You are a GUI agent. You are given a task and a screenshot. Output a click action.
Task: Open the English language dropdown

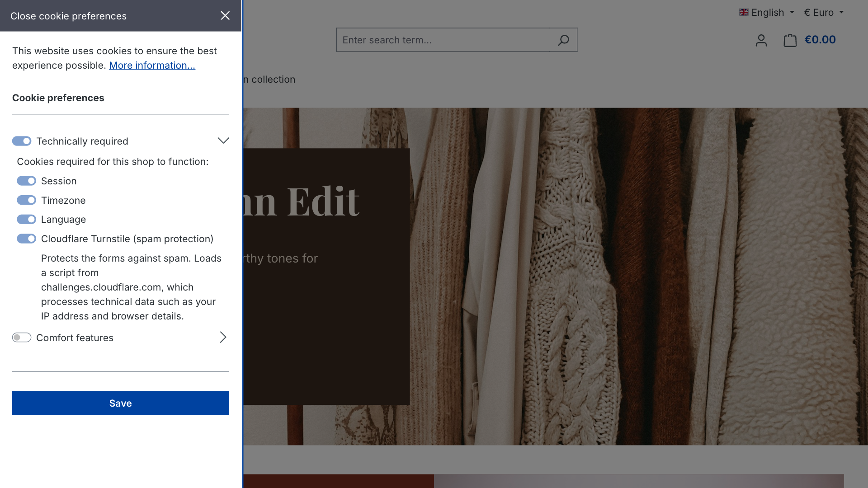(x=767, y=12)
